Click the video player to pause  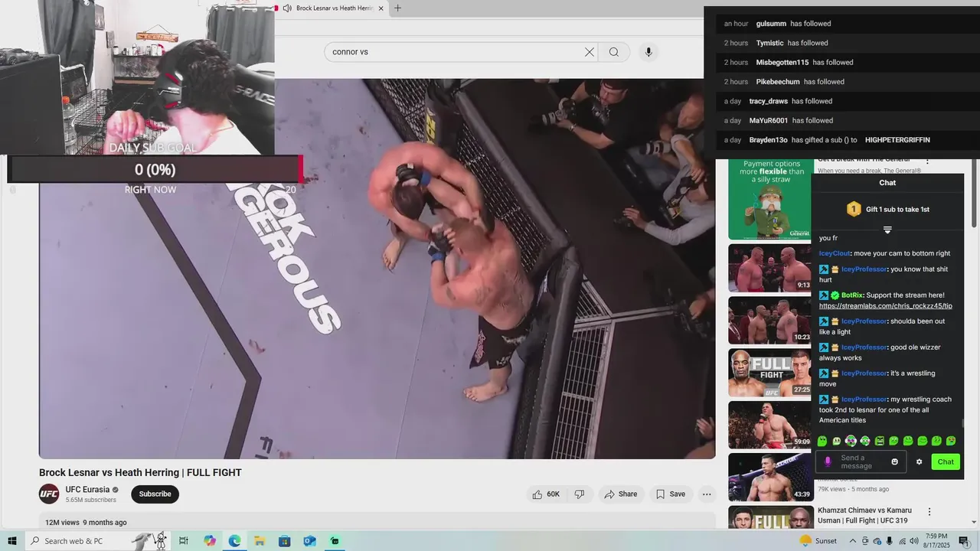click(x=377, y=268)
